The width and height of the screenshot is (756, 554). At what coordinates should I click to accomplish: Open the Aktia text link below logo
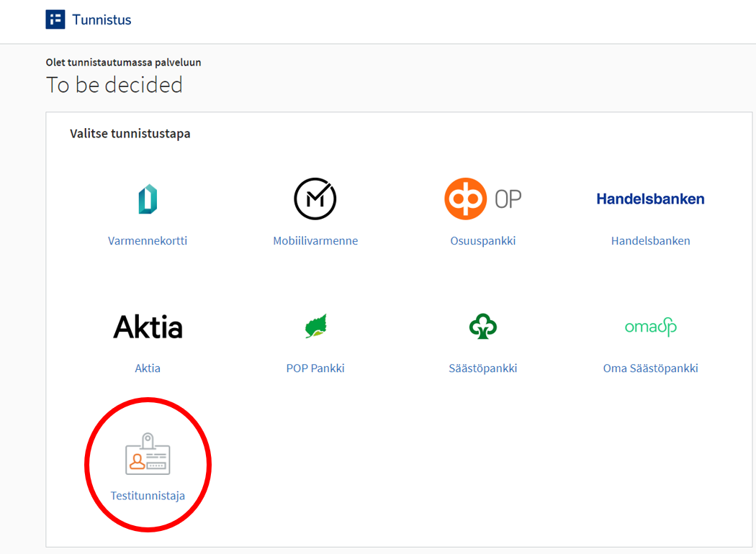tap(148, 368)
